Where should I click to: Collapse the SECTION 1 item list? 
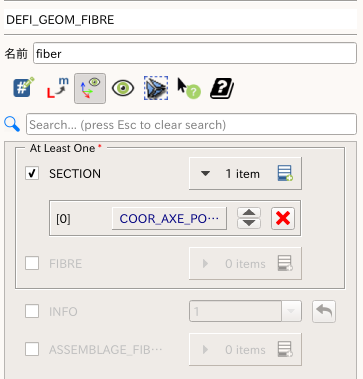coord(205,174)
